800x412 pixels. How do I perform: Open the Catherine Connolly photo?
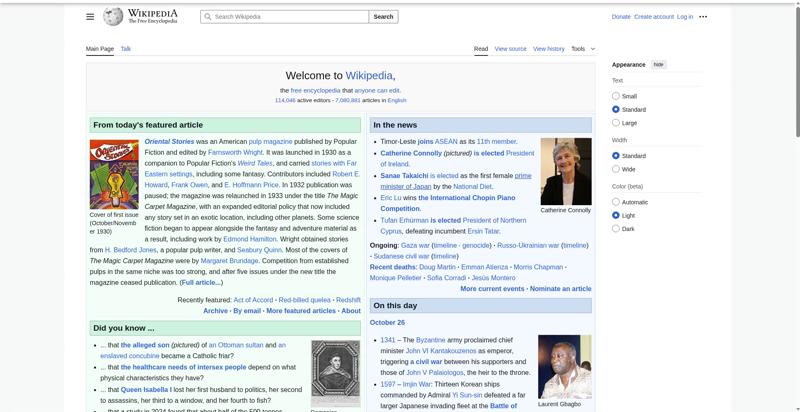pos(566,171)
